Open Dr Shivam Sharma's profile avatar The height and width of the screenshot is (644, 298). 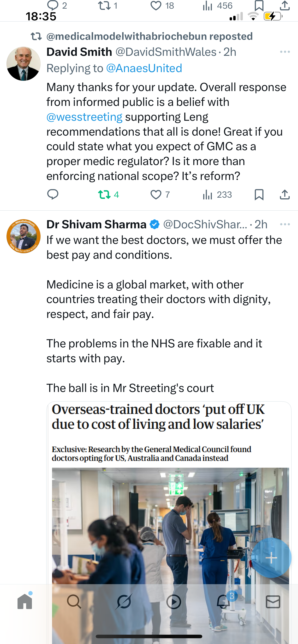click(x=24, y=236)
